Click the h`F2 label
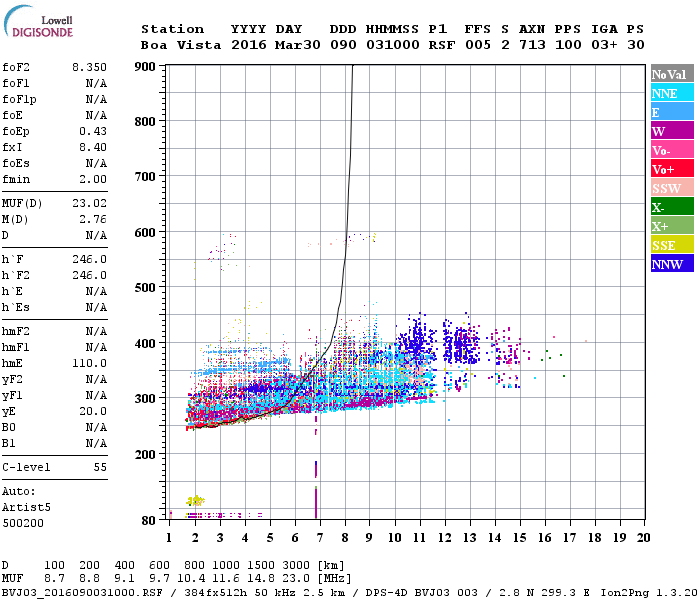700x600 pixels. point(16,275)
